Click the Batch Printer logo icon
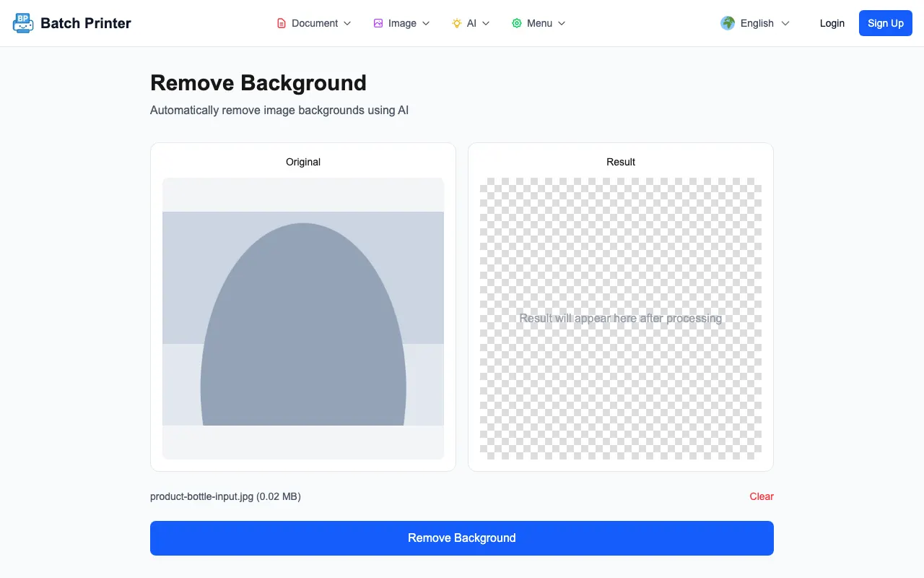 [x=23, y=23]
